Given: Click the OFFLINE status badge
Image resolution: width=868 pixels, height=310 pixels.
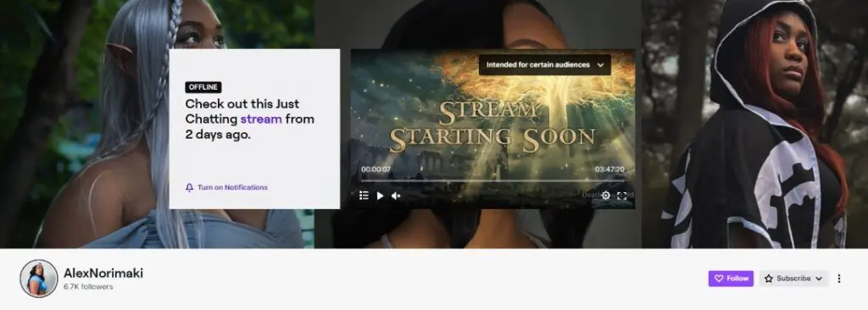Looking at the screenshot, I should [x=203, y=87].
